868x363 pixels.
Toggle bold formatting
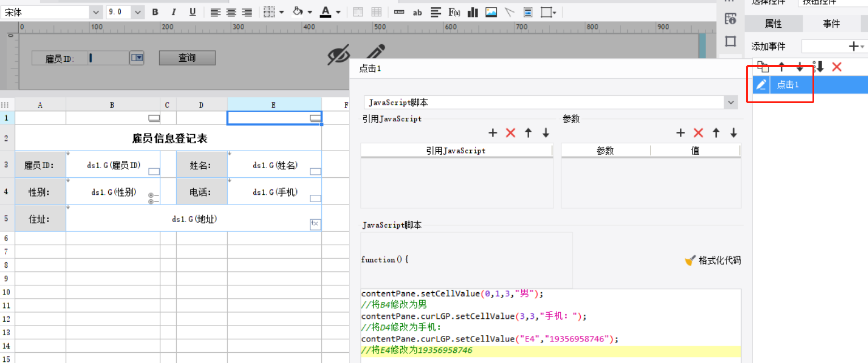click(x=155, y=12)
